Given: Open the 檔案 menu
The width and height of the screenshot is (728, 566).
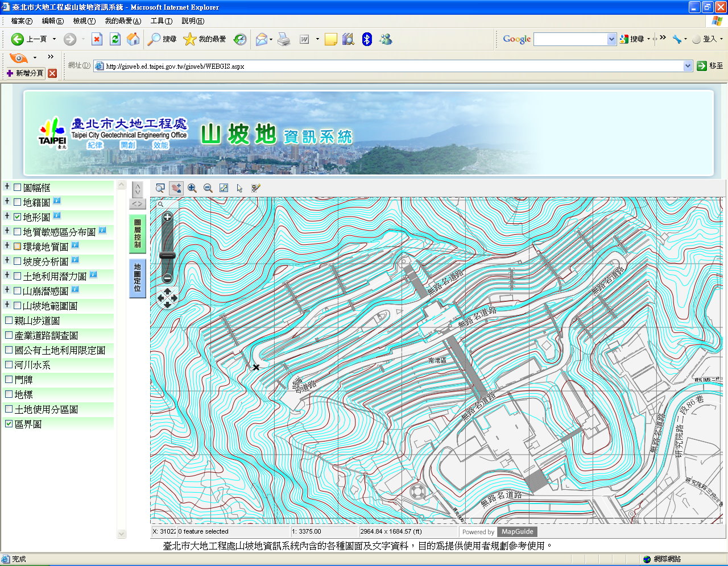Looking at the screenshot, I should point(22,21).
